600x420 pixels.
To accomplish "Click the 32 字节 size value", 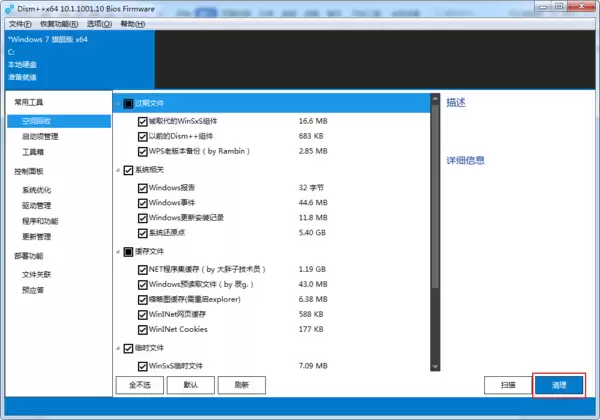I will point(311,188).
